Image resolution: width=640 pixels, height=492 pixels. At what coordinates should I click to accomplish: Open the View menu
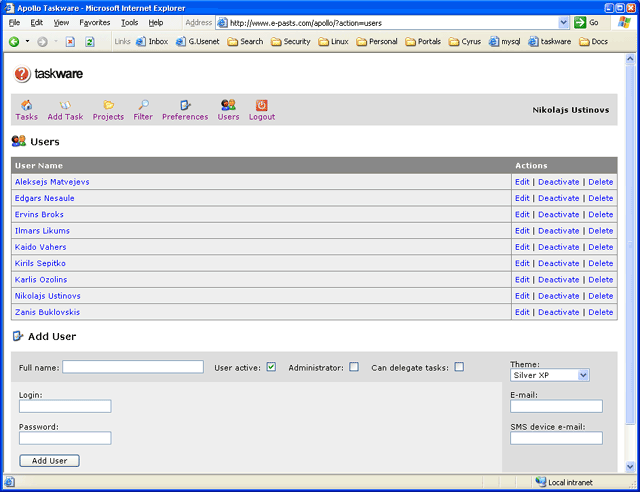pyautogui.click(x=61, y=23)
